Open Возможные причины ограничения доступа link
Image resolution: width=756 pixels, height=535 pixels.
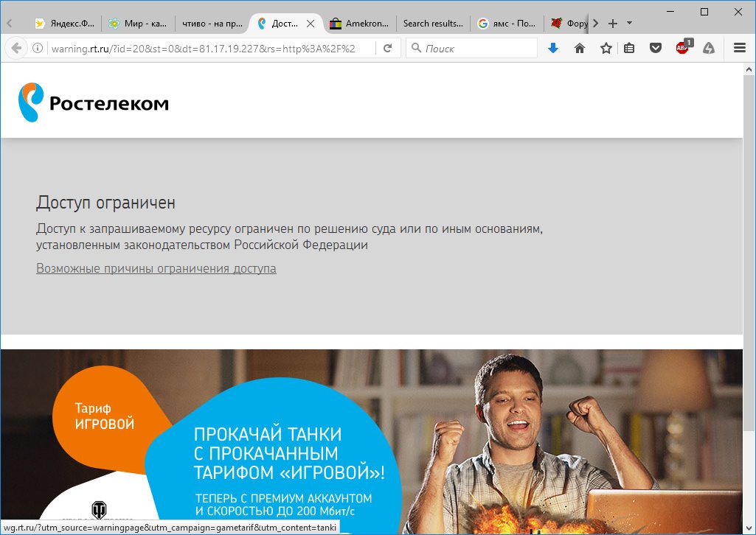(x=156, y=268)
